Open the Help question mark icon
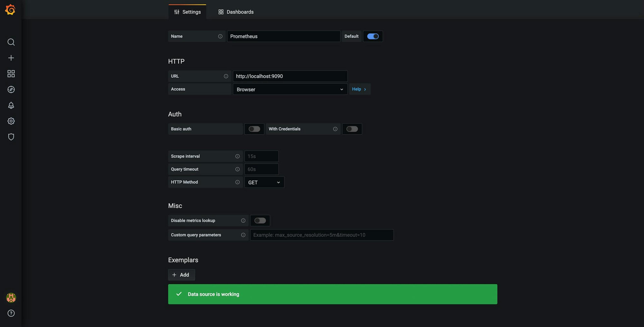The image size is (644, 327). click(x=11, y=313)
